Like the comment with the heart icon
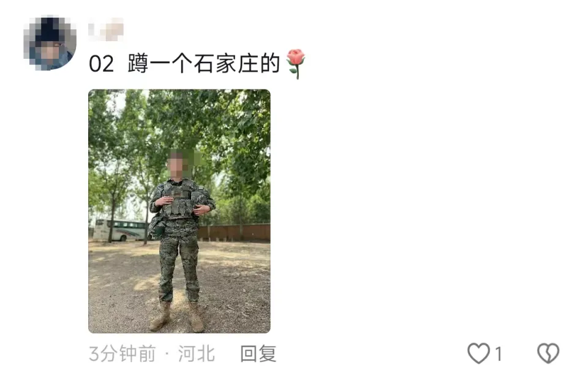The width and height of the screenshot is (588, 376). tap(478, 353)
